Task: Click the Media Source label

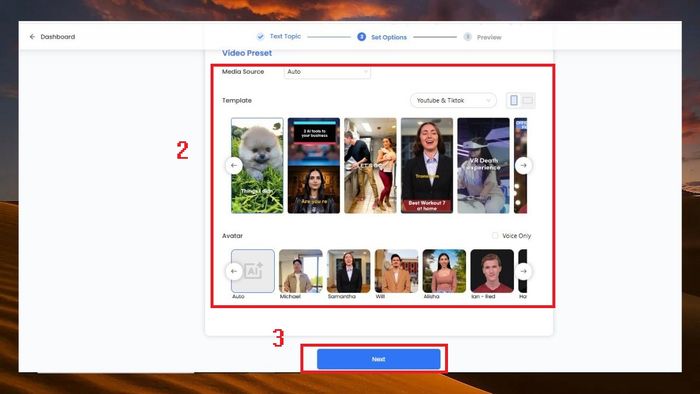Action: pyautogui.click(x=243, y=71)
